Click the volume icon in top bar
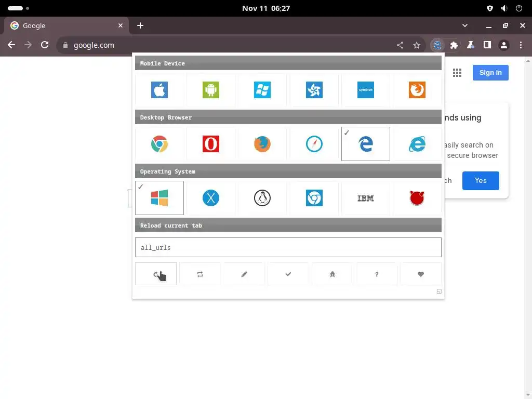This screenshot has height=399, width=532. pos(504,8)
